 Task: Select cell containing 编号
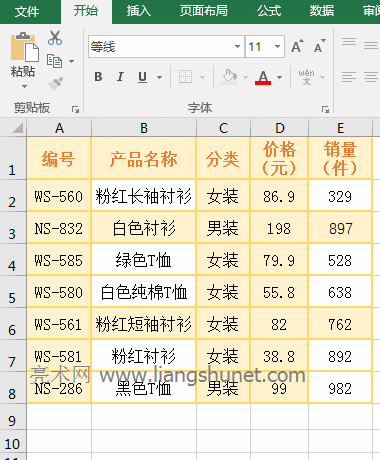click(x=59, y=158)
